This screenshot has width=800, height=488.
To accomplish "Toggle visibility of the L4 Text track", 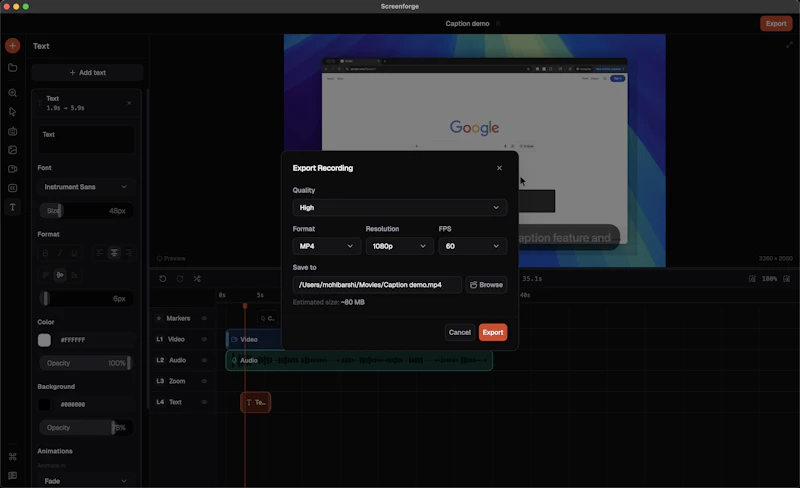I will [204, 402].
